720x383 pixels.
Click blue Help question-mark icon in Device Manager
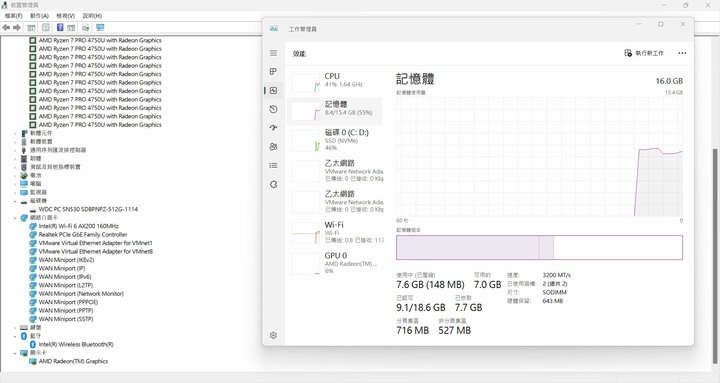pyautogui.click(x=60, y=28)
